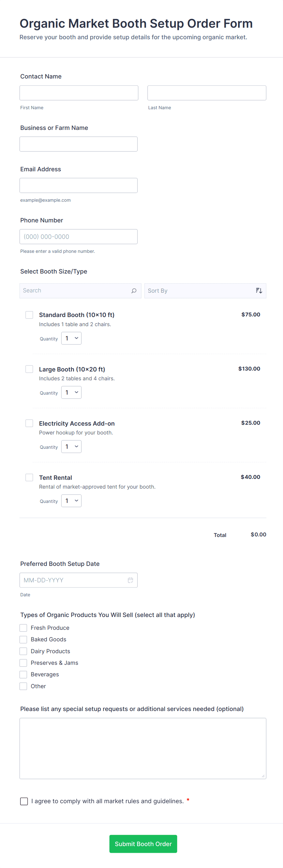This screenshot has width=283, height=868.
Task: Check the Baked Goods option
Action: 23,639
